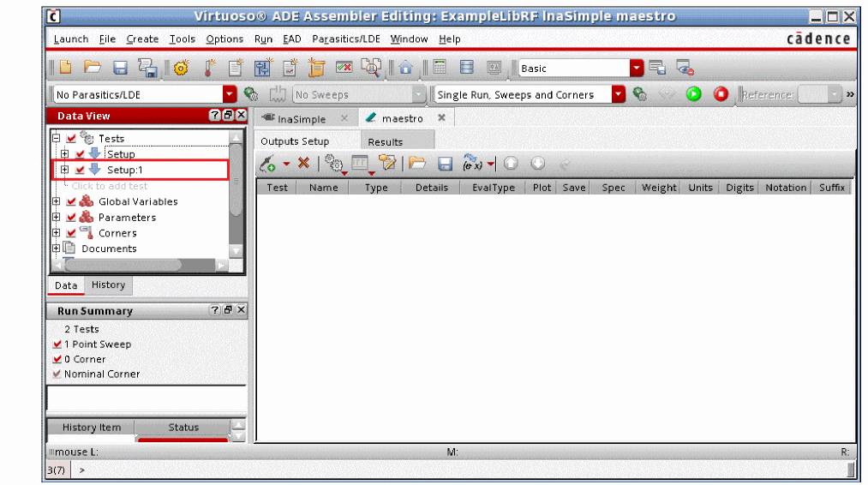Click the save-all stacked diskette icon
Screen dimensions: 868x485
147,68
